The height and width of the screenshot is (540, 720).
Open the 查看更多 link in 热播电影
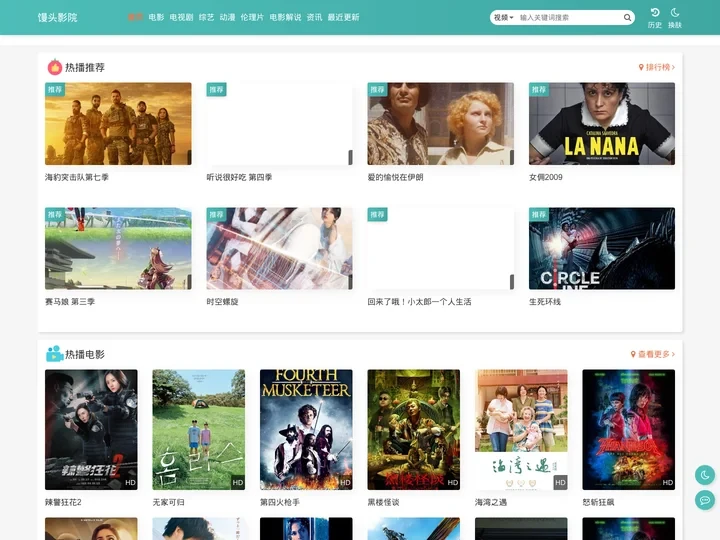tap(652, 354)
